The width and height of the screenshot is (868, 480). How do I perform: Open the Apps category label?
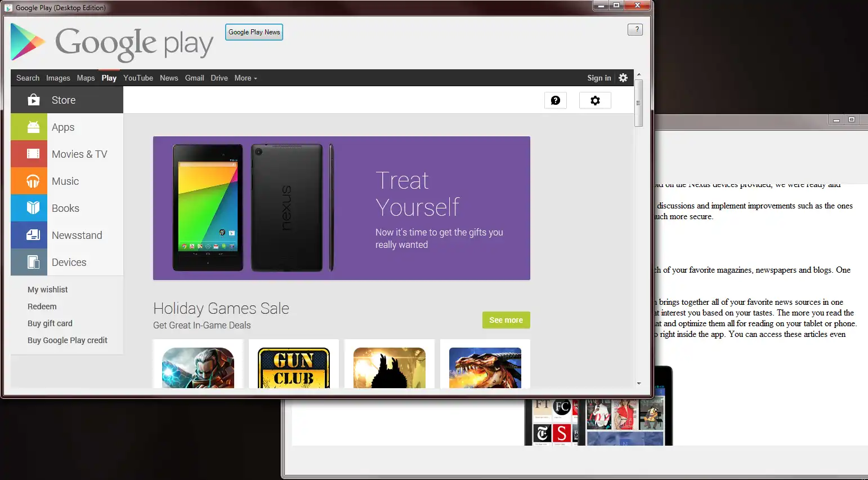pos(63,127)
